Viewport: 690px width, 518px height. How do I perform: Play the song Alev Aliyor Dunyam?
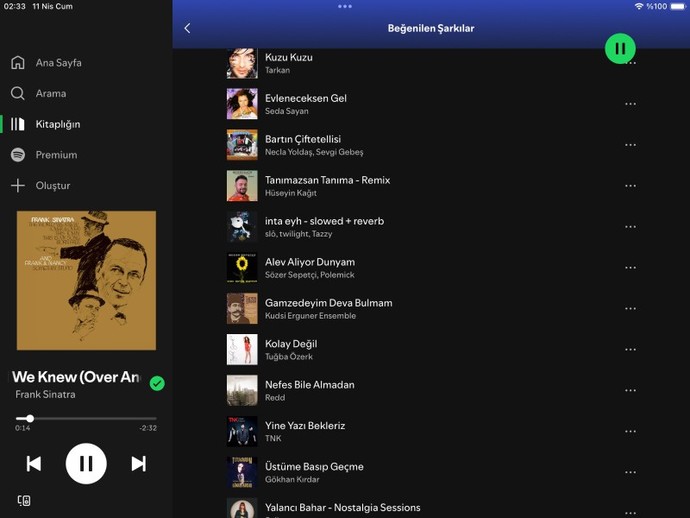tap(431, 268)
